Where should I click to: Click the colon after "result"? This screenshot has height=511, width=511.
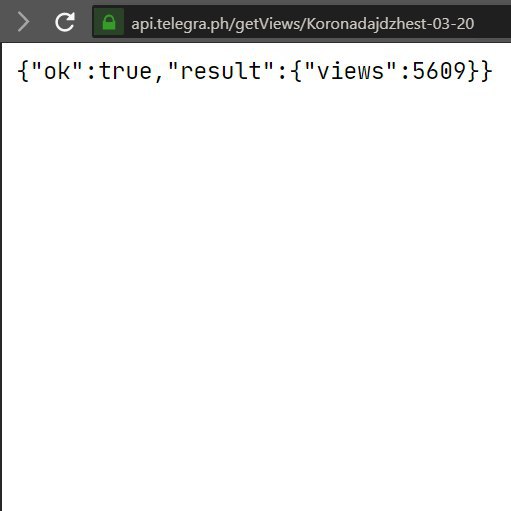pyautogui.click(x=282, y=72)
